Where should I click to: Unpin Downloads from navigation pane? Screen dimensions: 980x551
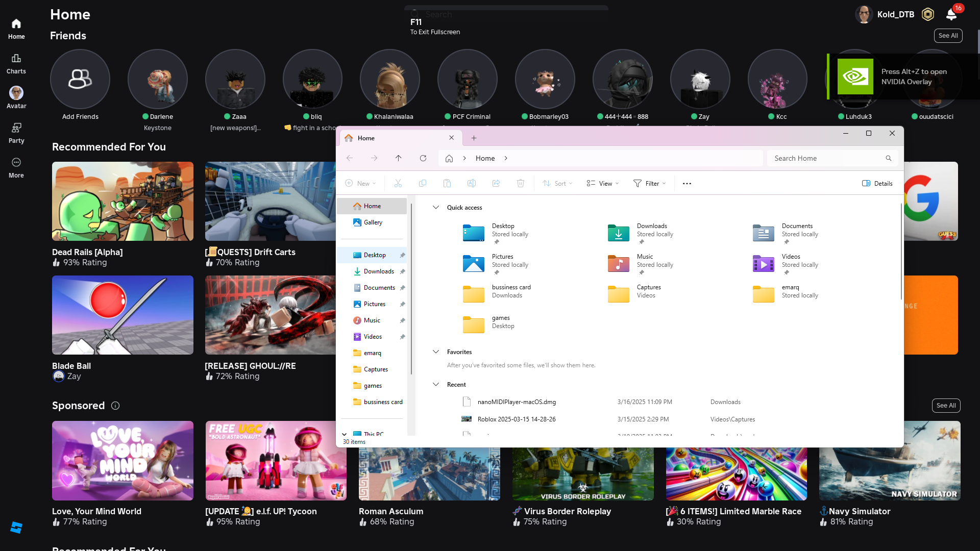[402, 271]
